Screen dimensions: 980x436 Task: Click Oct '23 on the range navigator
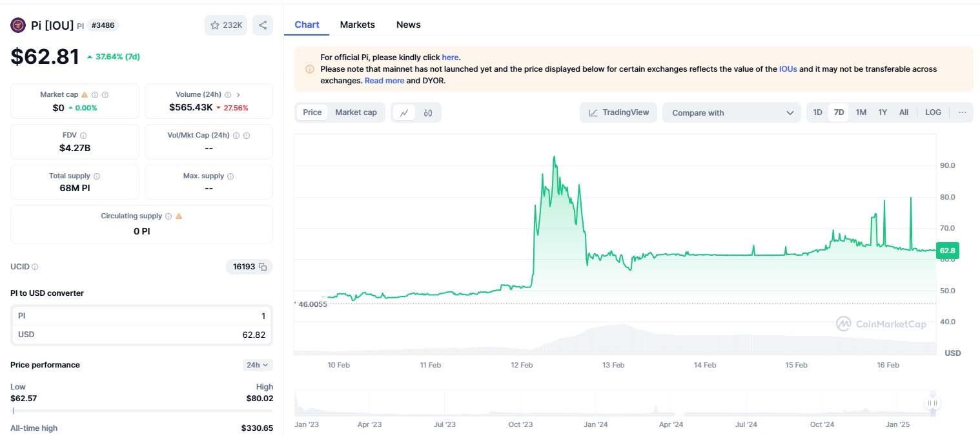click(x=520, y=424)
